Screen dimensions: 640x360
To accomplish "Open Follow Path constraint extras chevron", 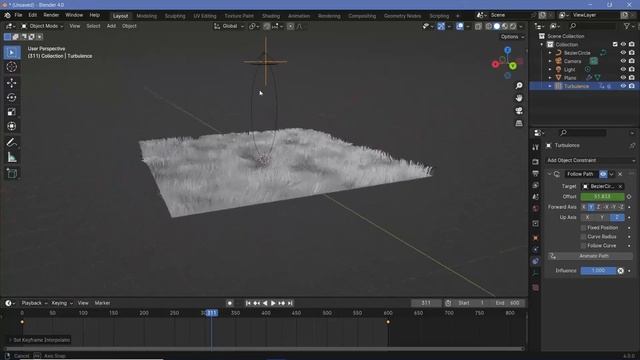I will point(611,174).
